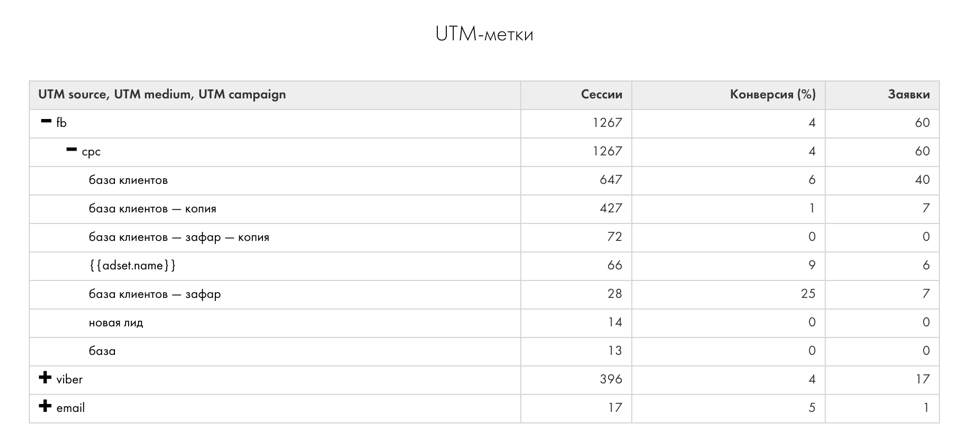Click the fb source label

point(61,123)
